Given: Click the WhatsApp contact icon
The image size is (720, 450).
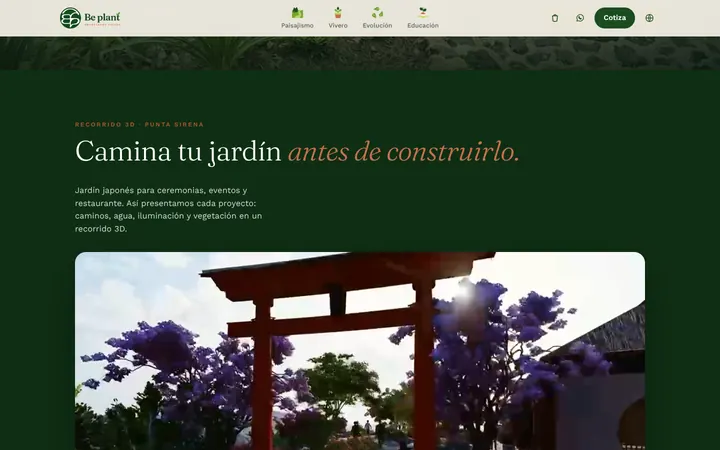Looking at the screenshot, I should [580, 18].
